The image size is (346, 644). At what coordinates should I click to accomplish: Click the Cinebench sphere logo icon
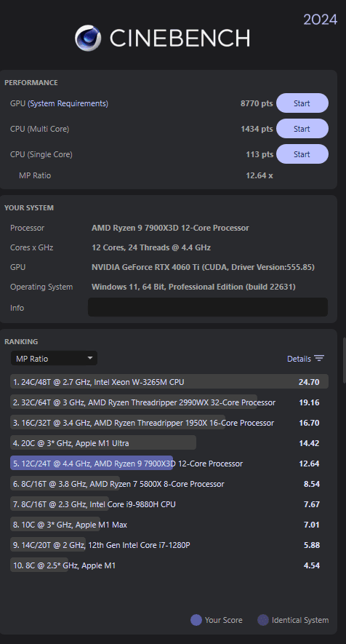tap(88, 38)
